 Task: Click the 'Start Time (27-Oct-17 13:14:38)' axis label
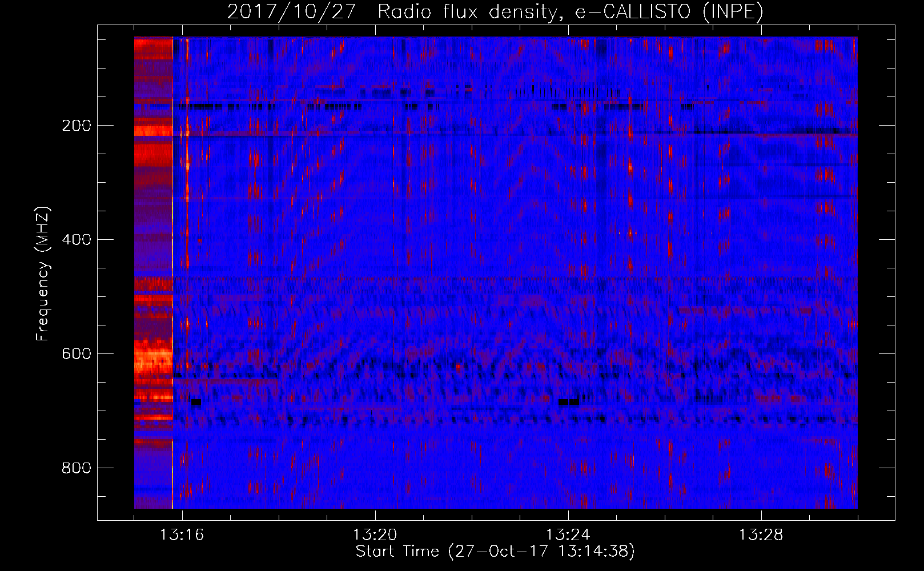(x=495, y=552)
